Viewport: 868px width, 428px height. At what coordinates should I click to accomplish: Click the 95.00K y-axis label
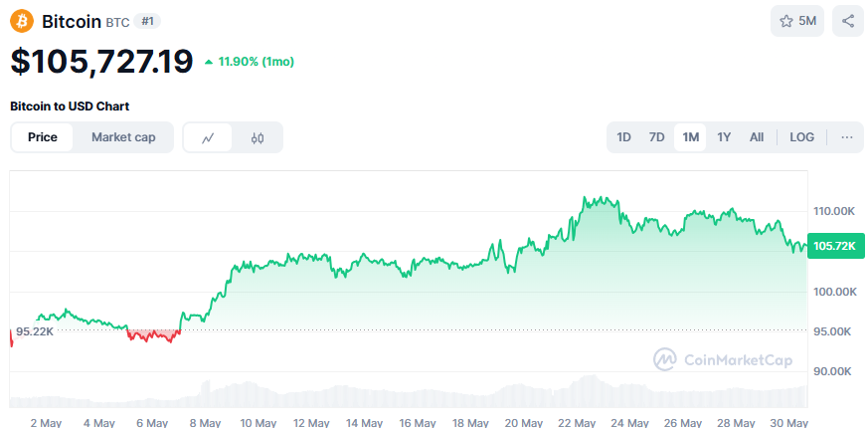point(834,331)
